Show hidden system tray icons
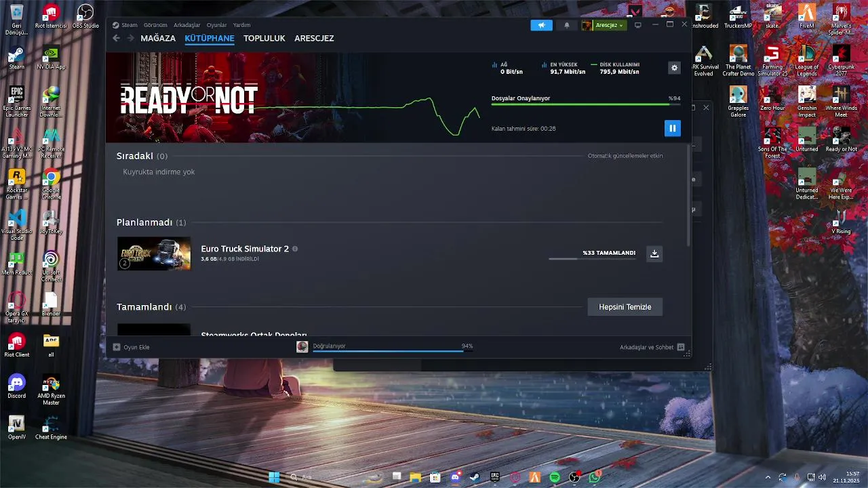 point(768,478)
